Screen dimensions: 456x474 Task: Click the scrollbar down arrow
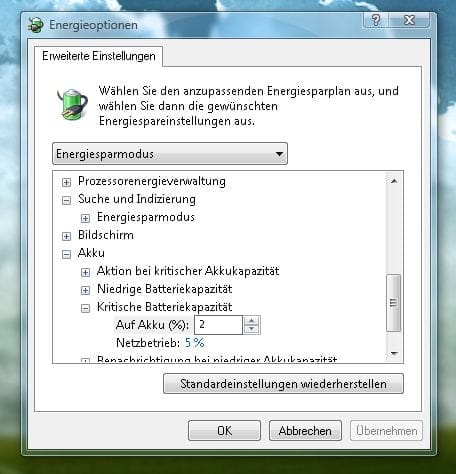point(394,353)
